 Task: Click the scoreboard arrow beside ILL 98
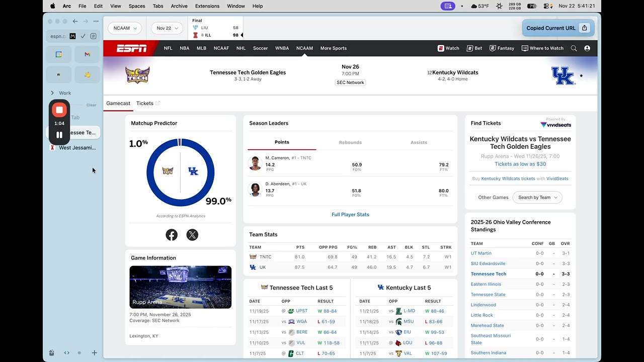pyautogui.click(x=242, y=35)
